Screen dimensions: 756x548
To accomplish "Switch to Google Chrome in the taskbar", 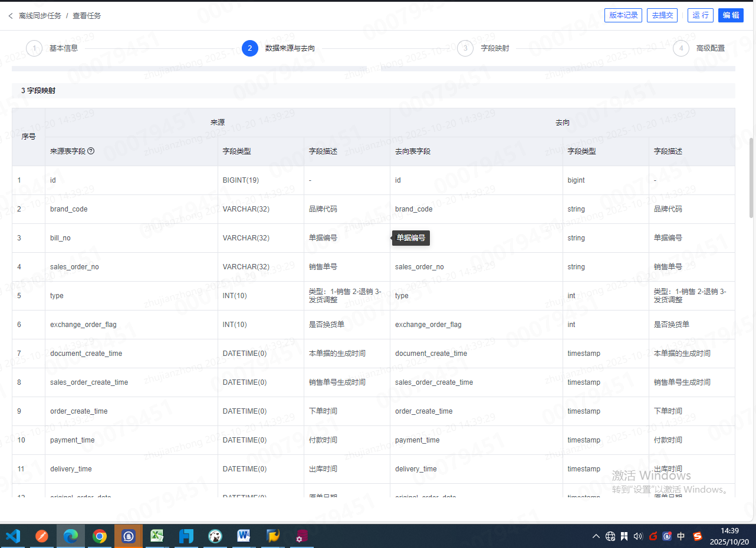I will tap(100, 536).
